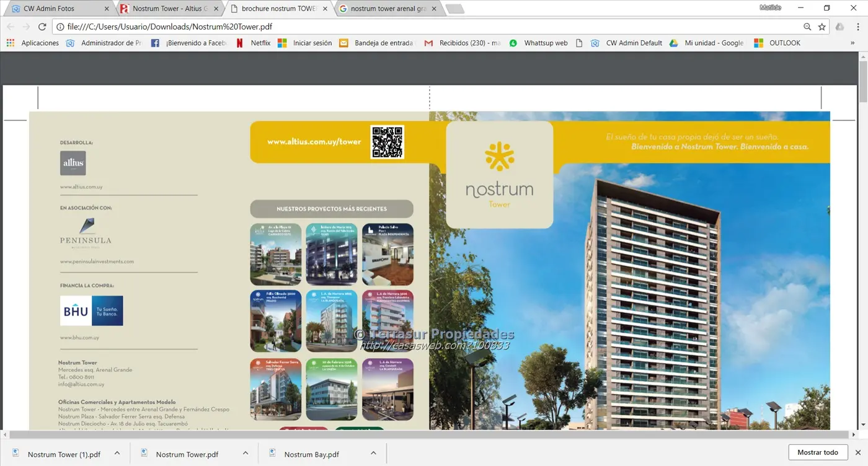The height and width of the screenshot is (466, 868).
Task: Close the downloads bar
Action: pos(858,452)
